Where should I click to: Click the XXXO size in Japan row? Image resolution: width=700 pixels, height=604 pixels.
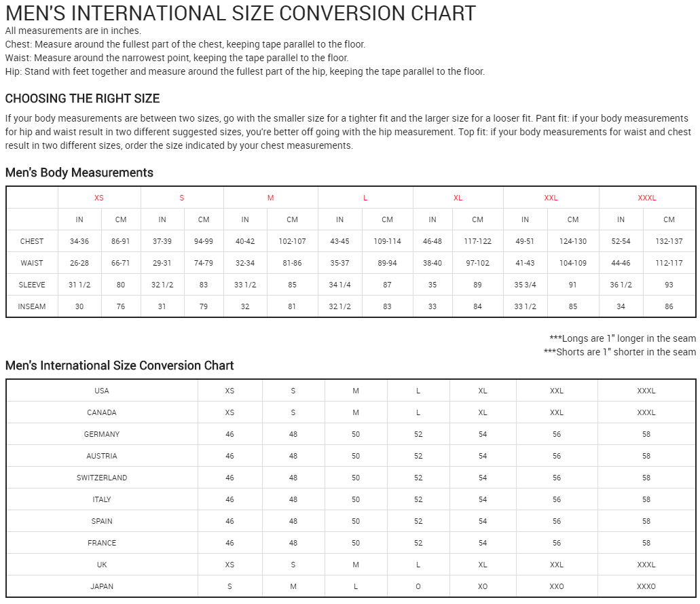tap(646, 586)
